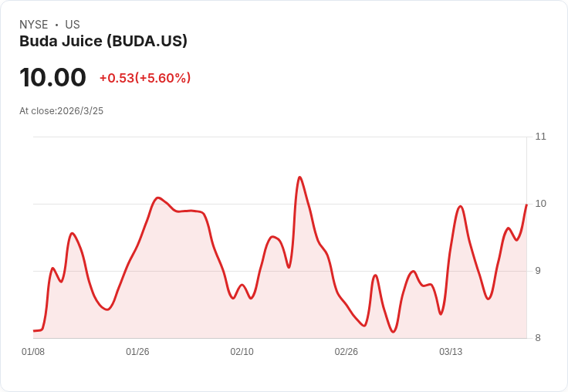Click the price peak near 03/13
The height and width of the screenshot is (392, 568).
pyautogui.click(x=460, y=206)
